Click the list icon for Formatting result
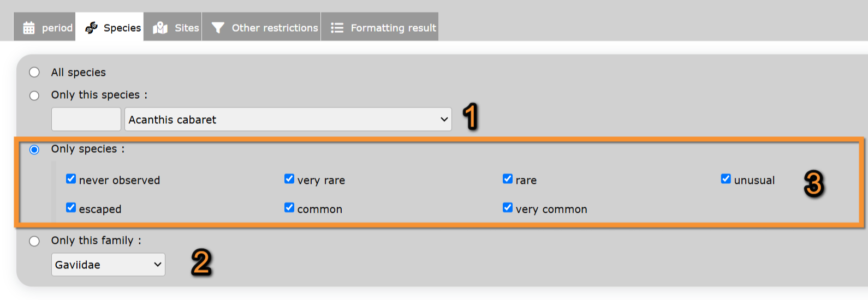This screenshot has height=300, width=868. [x=337, y=28]
